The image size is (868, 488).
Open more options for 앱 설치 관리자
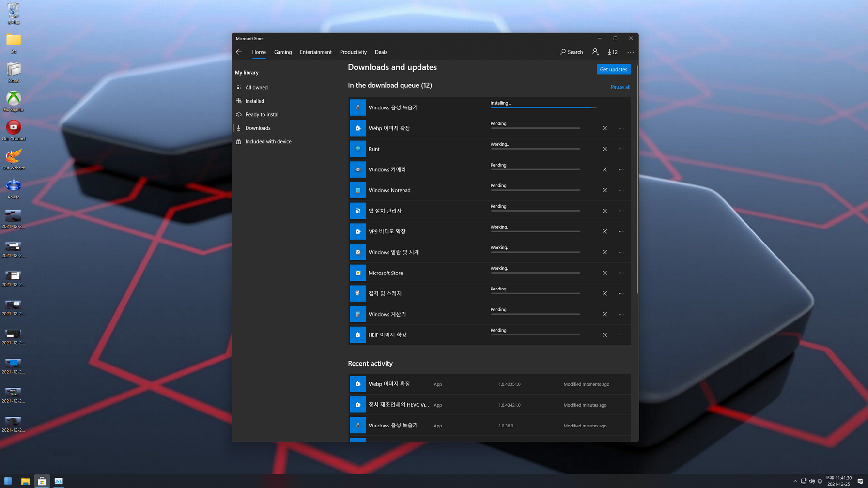621,211
